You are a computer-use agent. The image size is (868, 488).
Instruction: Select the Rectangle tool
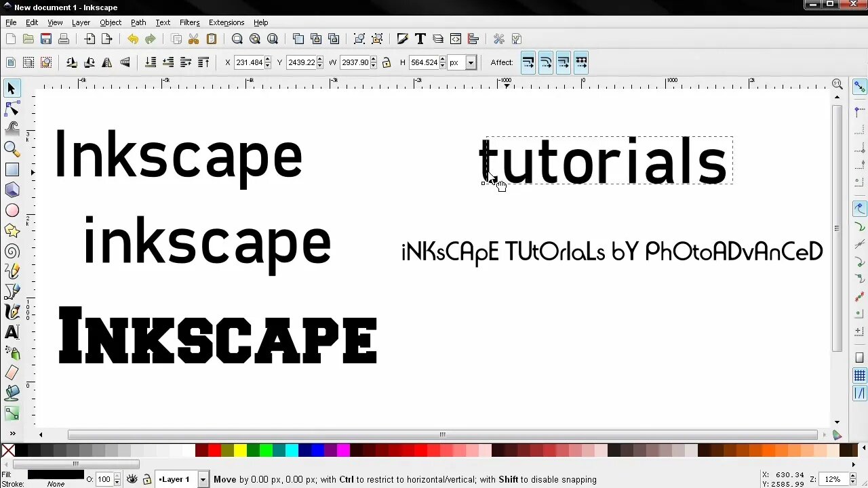(x=12, y=169)
